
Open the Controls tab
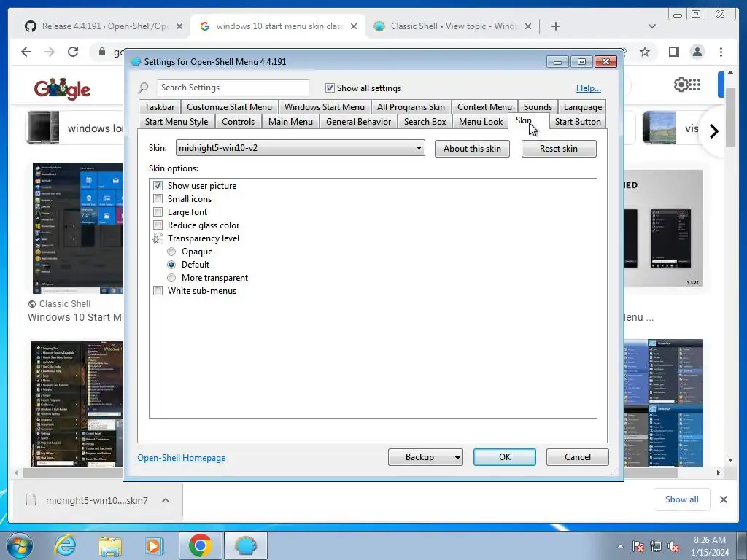239,122
